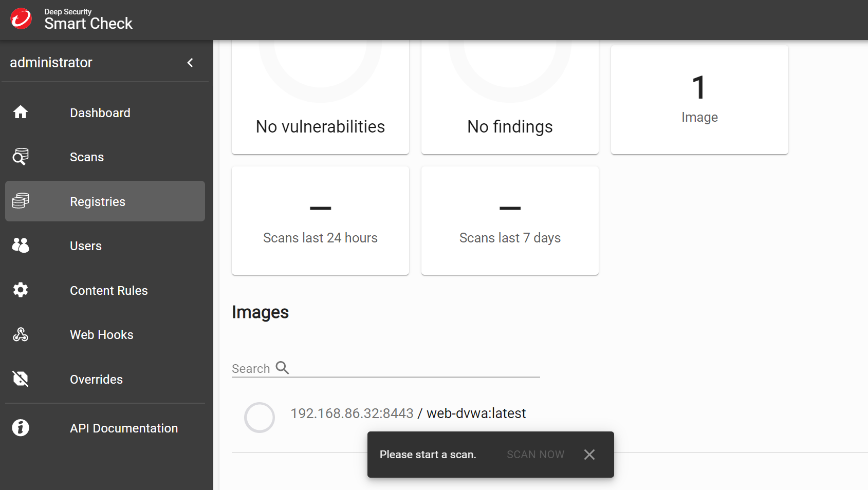Click the Trend Micro logo icon
This screenshot has height=490, width=868.
[21, 19]
